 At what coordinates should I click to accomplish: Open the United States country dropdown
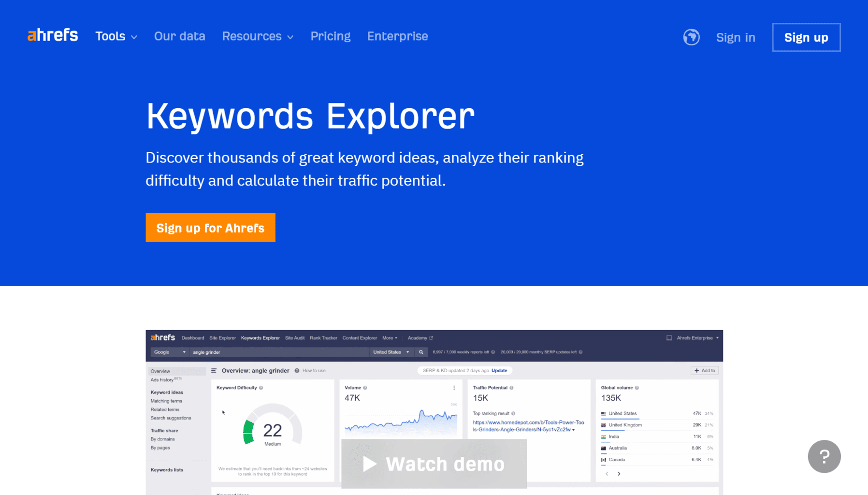[x=391, y=352]
